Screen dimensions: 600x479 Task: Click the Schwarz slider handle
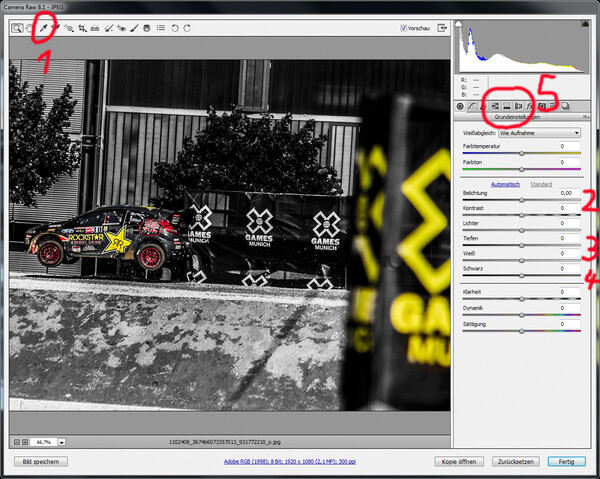coord(522,275)
